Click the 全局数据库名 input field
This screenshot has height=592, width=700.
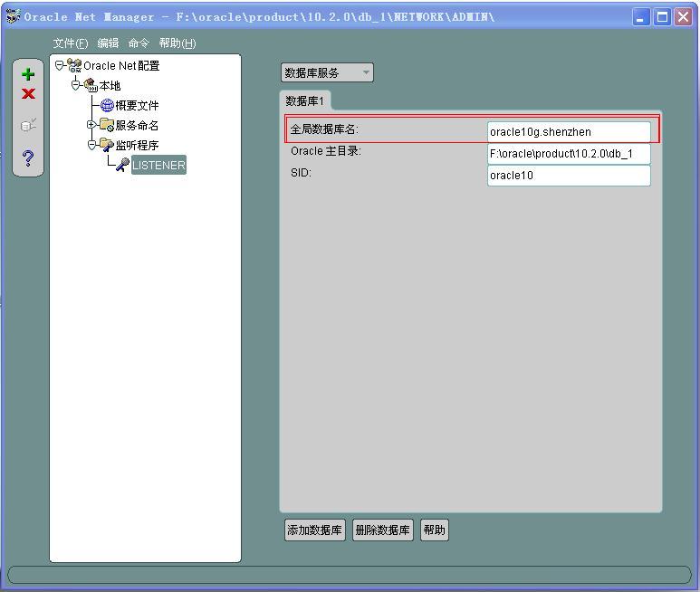pyautogui.click(x=569, y=132)
